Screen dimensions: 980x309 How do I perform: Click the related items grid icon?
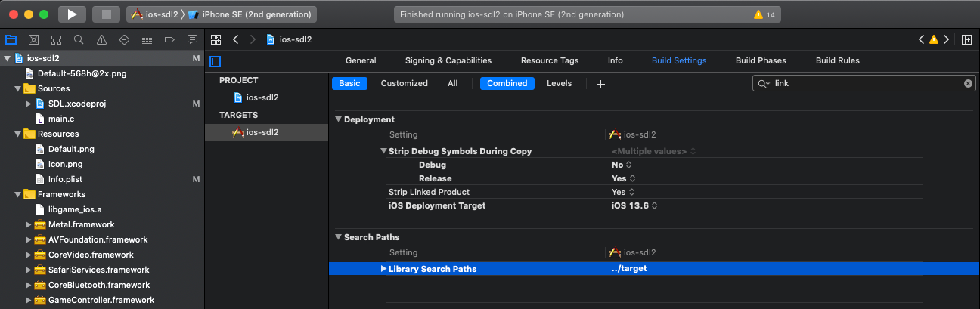click(x=216, y=39)
